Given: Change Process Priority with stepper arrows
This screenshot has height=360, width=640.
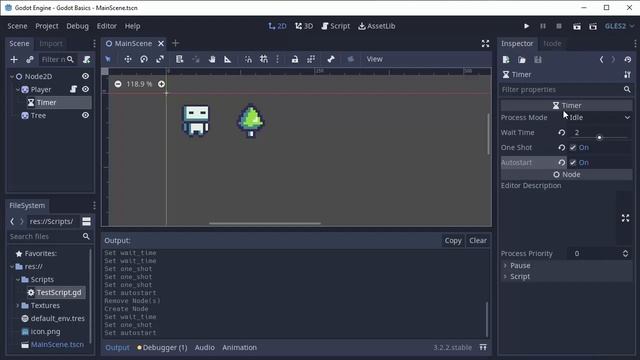Looking at the screenshot, I should (x=625, y=253).
